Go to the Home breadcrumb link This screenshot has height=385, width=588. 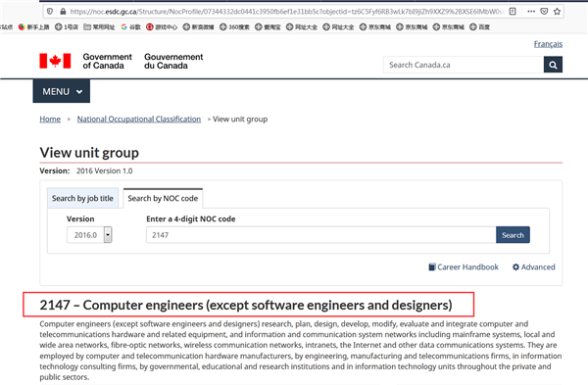pyautogui.click(x=50, y=120)
